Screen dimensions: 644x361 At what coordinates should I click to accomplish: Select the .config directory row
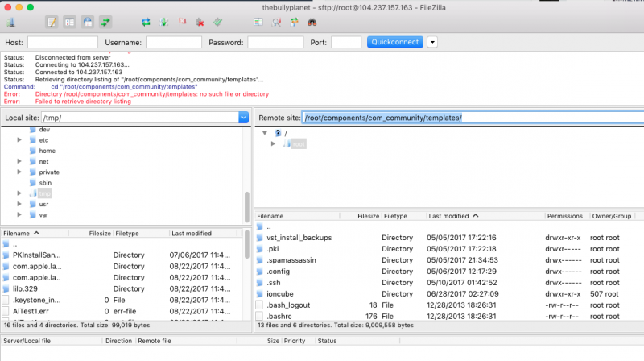(449, 272)
